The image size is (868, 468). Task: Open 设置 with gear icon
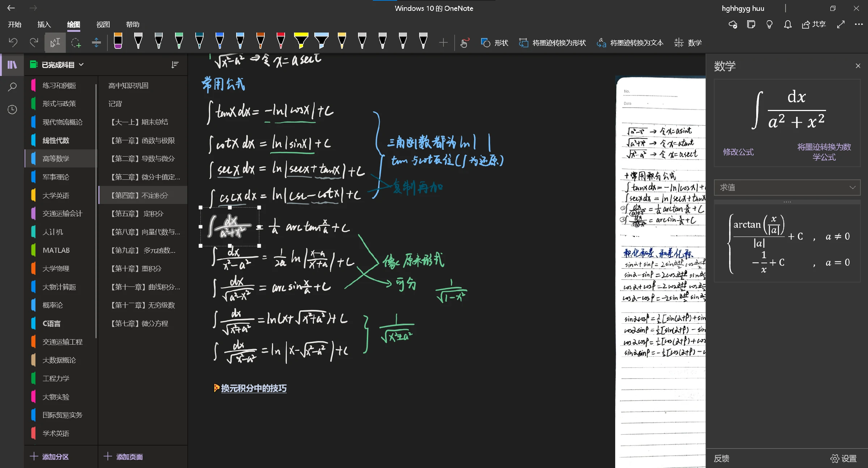pos(843,459)
